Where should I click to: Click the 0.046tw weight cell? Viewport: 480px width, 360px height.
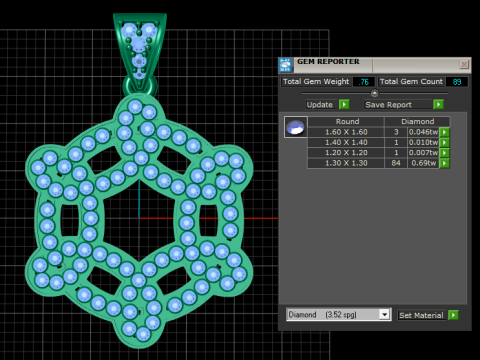423,132
